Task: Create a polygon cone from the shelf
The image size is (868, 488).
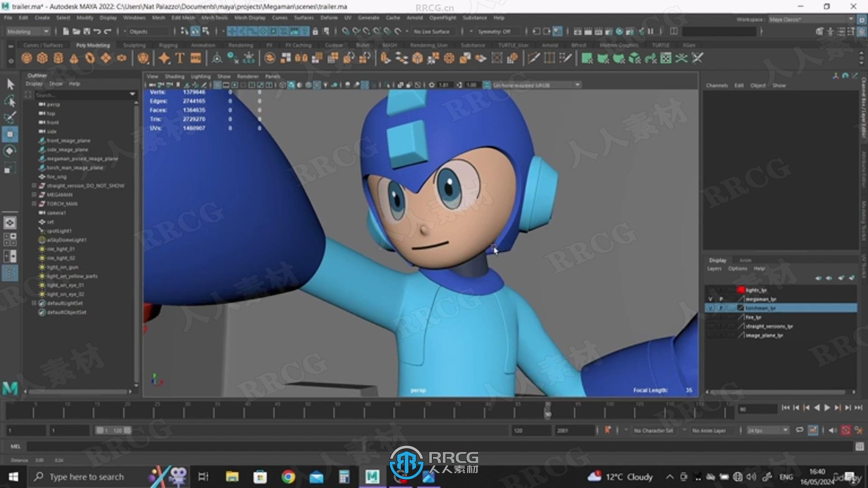Action: (74, 58)
